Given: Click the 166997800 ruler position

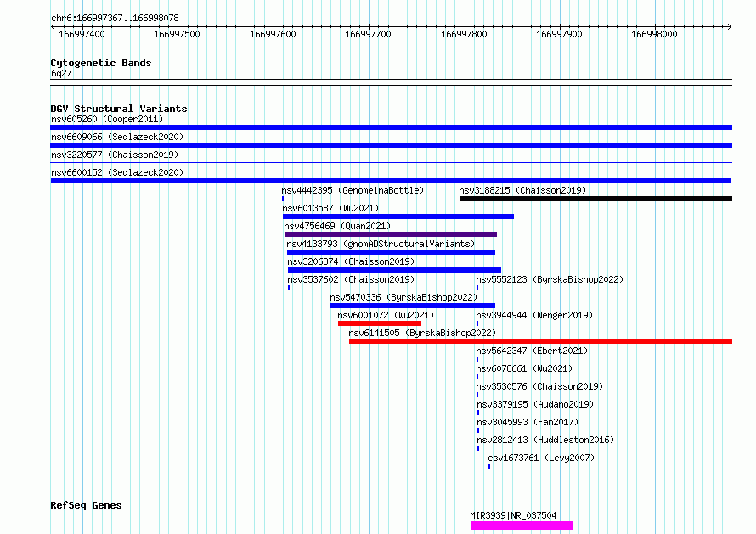Looking at the screenshot, I should pyautogui.click(x=464, y=34).
